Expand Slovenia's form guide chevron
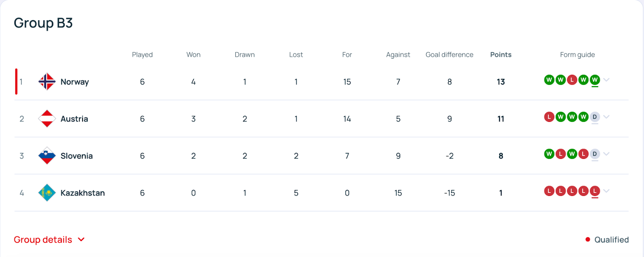This screenshot has width=644, height=257. point(607,154)
